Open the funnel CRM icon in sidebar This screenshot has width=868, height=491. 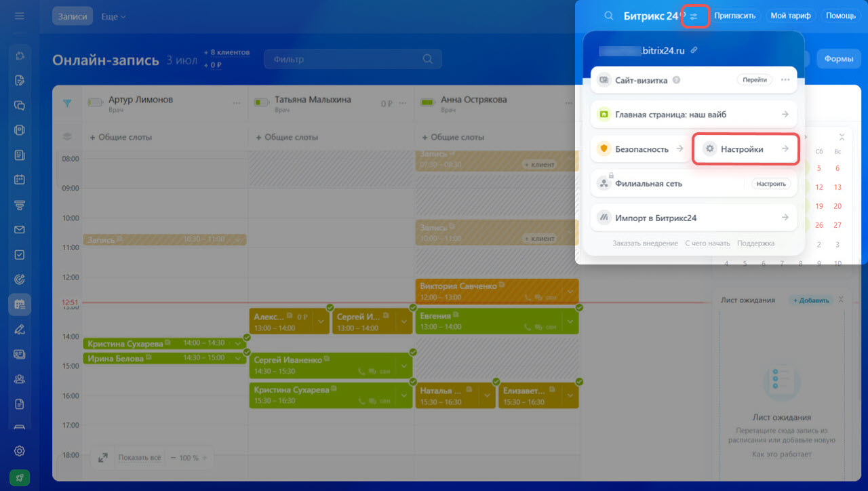click(x=20, y=205)
